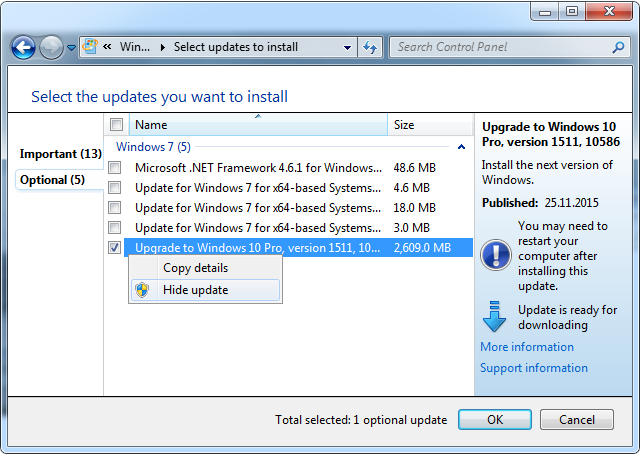
Task: Click the blue download arrow icon
Action: [x=494, y=316]
